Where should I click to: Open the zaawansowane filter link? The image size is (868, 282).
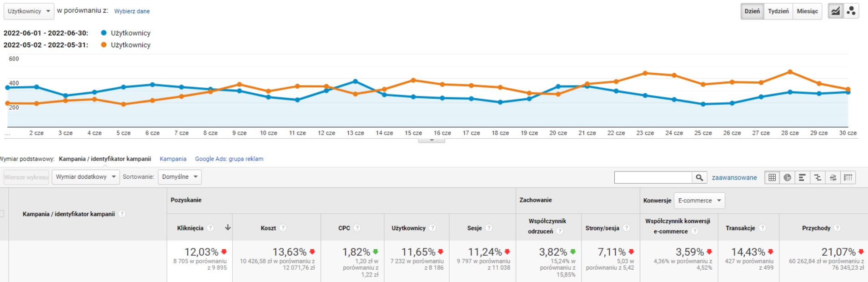[x=734, y=177]
